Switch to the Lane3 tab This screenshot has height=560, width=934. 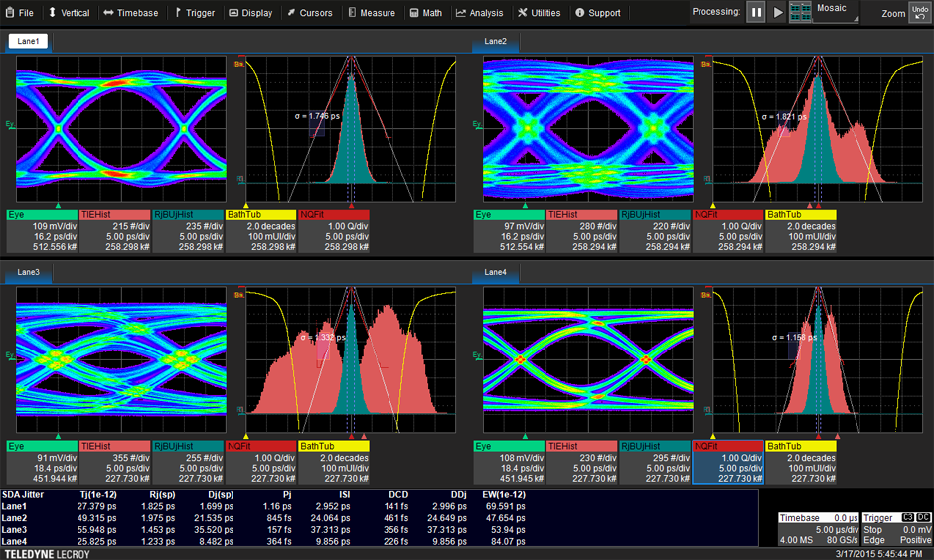point(30,272)
